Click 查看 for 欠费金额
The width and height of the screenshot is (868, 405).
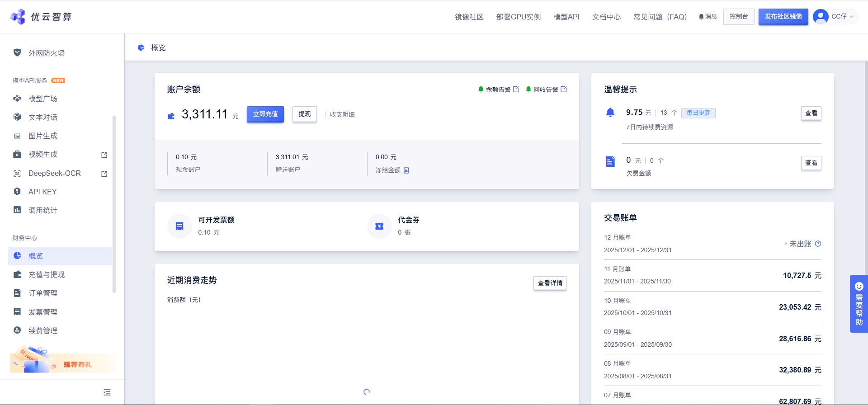coord(811,163)
